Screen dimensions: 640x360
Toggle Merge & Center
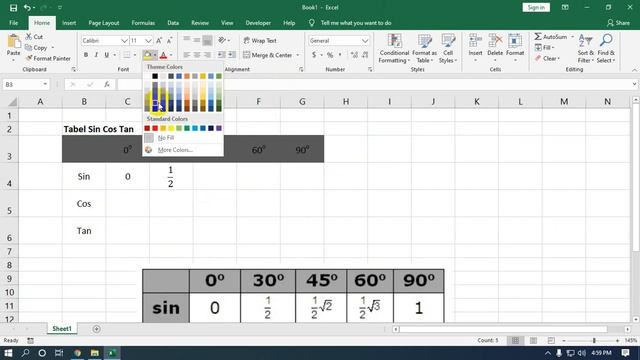[268, 55]
